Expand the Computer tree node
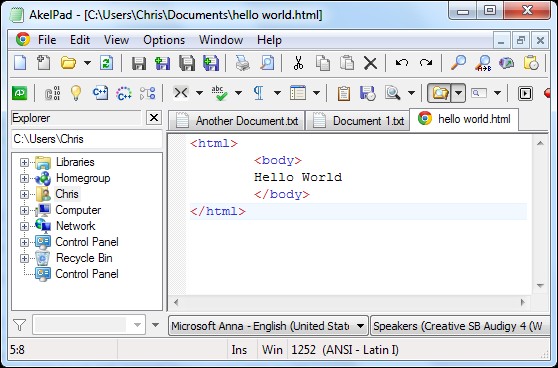 24,210
